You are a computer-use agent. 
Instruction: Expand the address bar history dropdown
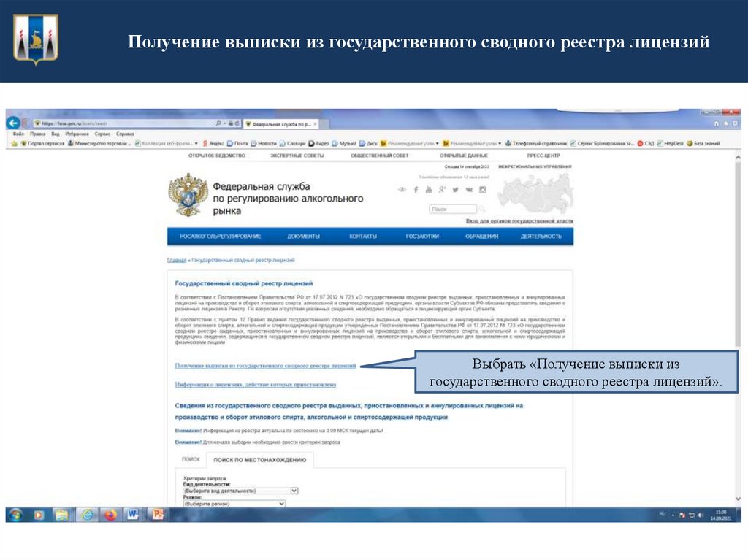pyautogui.click(x=225, y=122)
